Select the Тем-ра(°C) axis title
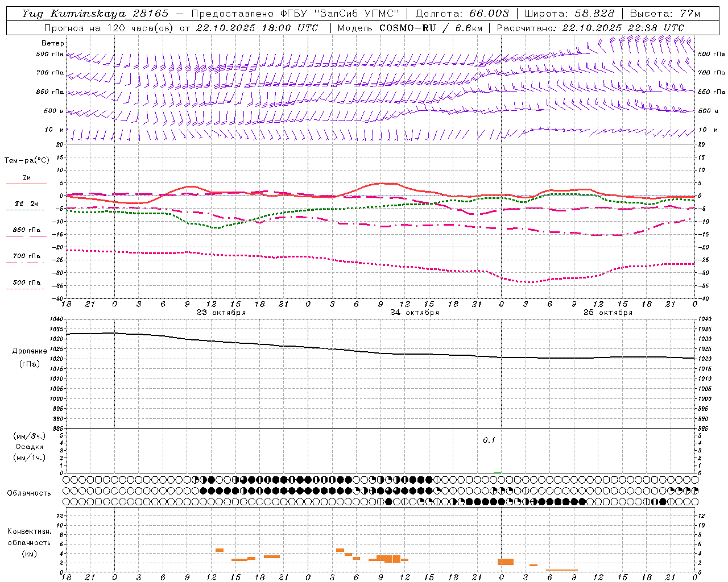Screen dimensions: 728x582 [x=27, y=160]
